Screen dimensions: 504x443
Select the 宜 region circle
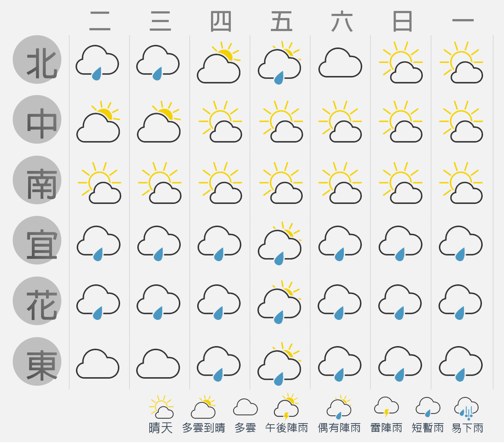click(37, 240)
